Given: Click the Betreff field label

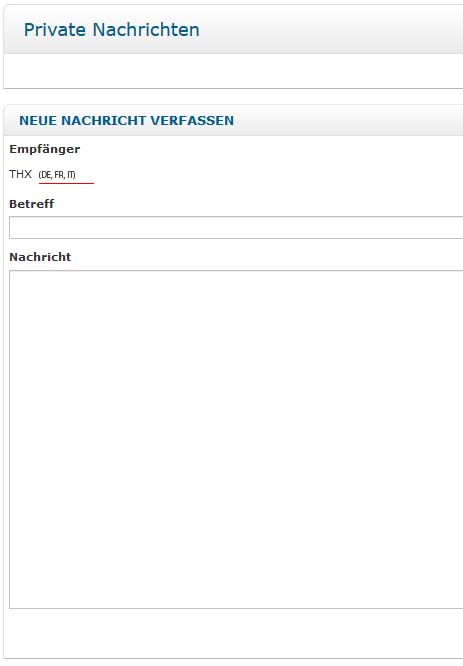Looking at the screenshot, I should (x=31, y=204).
